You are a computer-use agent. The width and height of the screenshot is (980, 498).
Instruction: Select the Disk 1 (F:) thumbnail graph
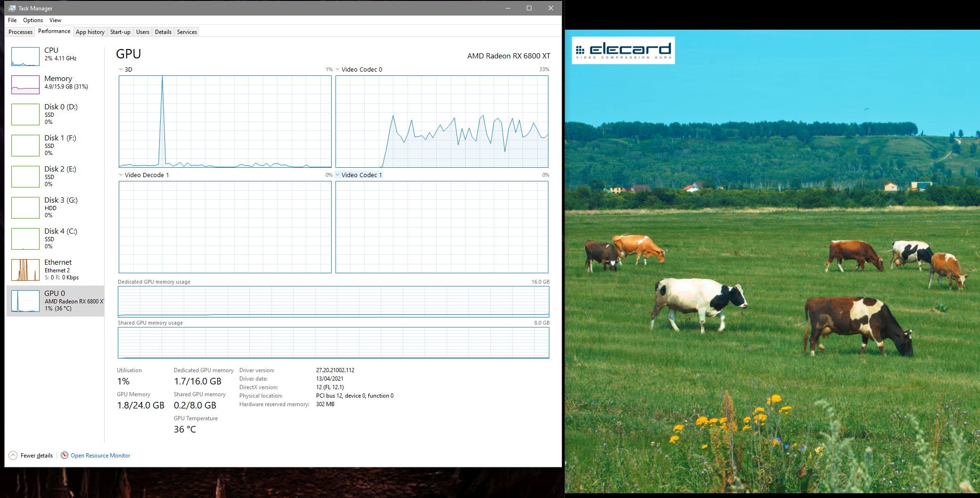[x=25, y=146]
